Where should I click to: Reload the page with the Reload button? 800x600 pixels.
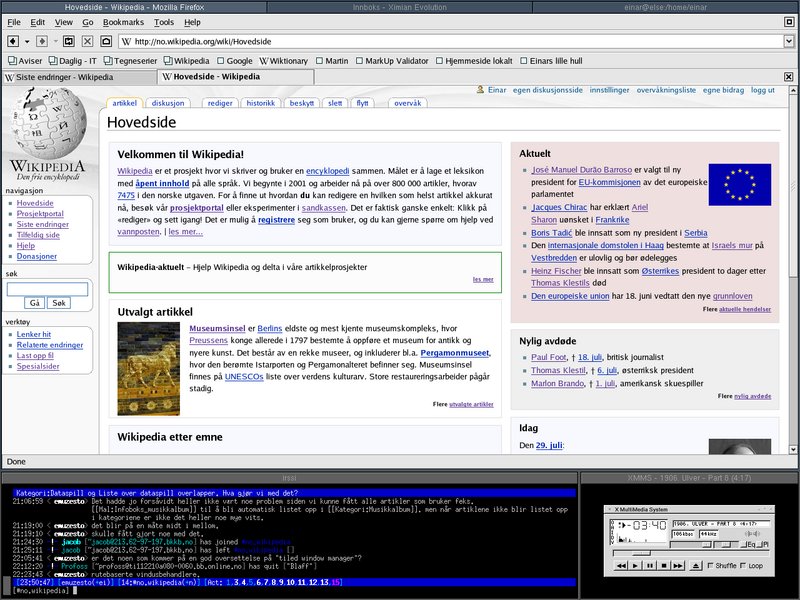tap(68, 41)
